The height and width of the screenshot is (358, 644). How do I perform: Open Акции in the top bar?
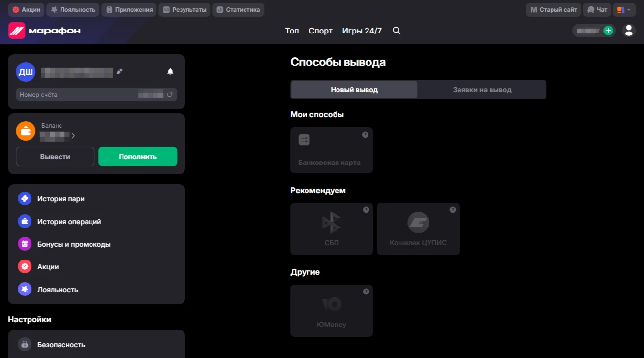tap(27, 9)
